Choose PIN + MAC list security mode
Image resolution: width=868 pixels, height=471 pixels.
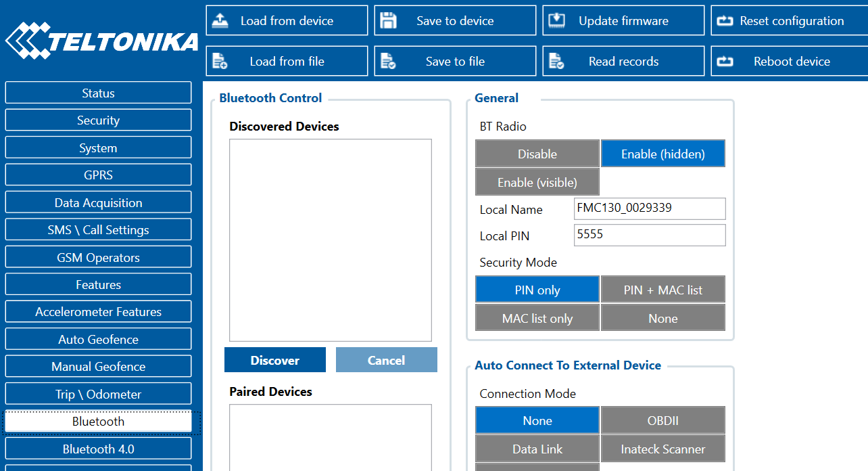tap(662, 290)
